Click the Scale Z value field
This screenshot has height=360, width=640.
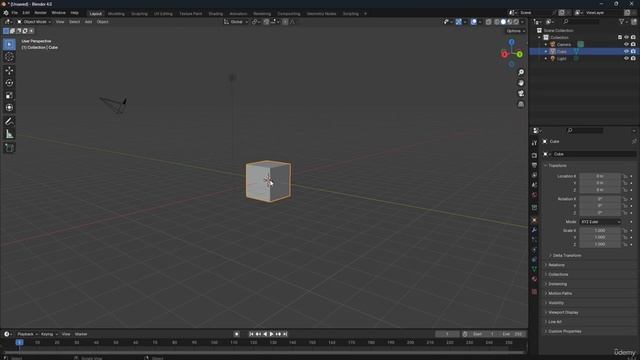coord(600,244)
